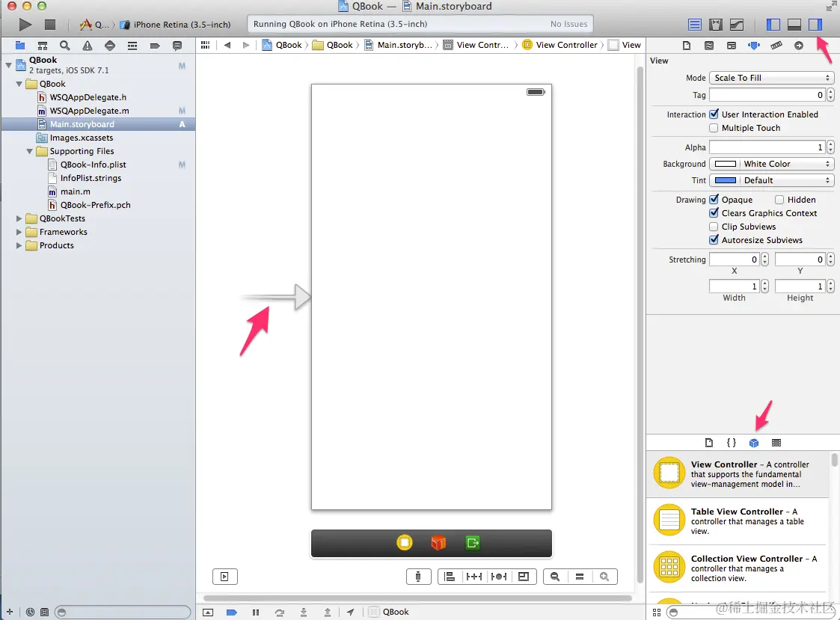
Task: Click the Tint blue color swatch
Action: [x=726, y=180]
